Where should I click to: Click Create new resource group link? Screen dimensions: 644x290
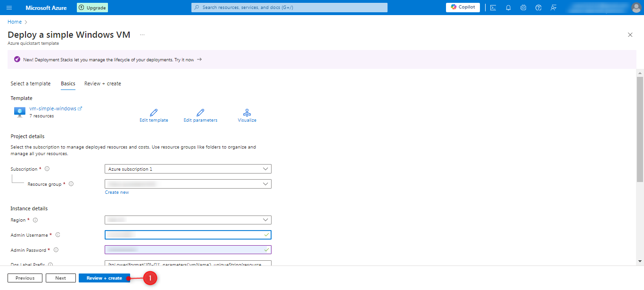click(117, 192)
